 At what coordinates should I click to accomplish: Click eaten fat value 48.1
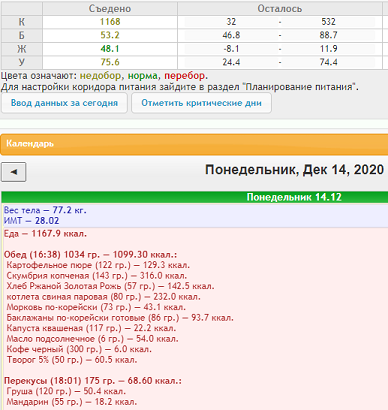(x=110, y=49)
